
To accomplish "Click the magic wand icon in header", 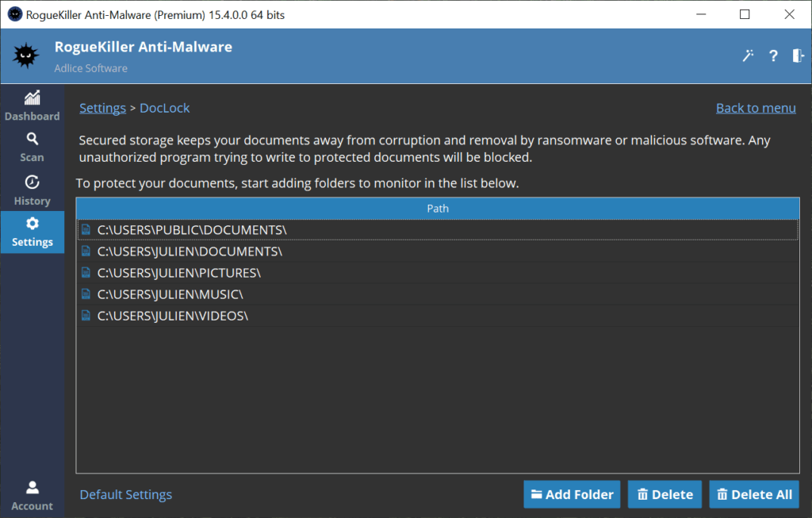I will [x=747, y=56].
